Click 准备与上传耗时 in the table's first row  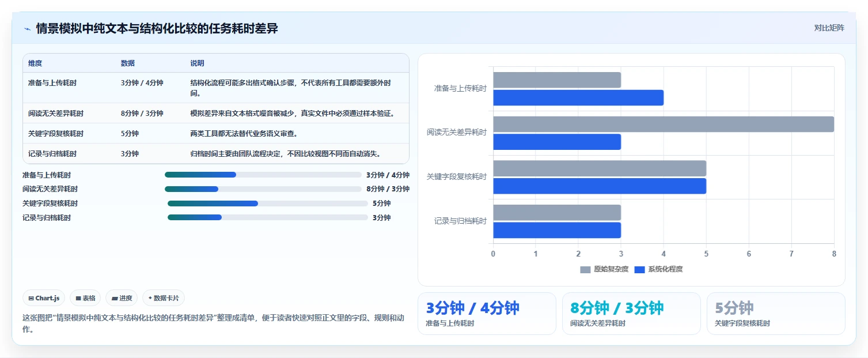52,83
